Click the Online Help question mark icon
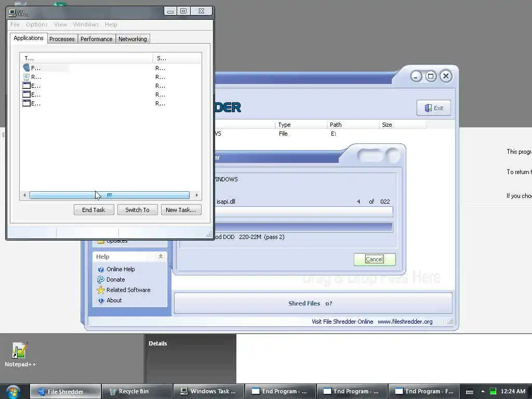This screenshot has height=399, width=532. 101,270
